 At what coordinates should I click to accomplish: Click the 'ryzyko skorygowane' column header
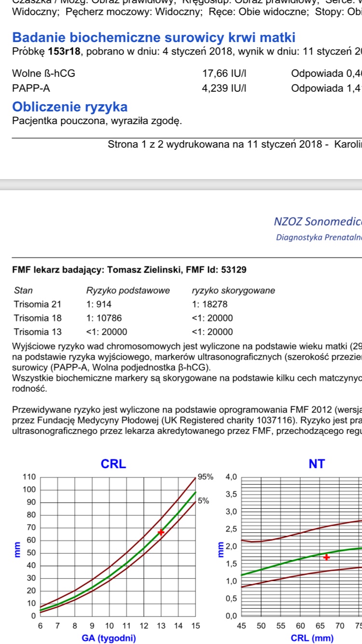click(x=233, y=291)
